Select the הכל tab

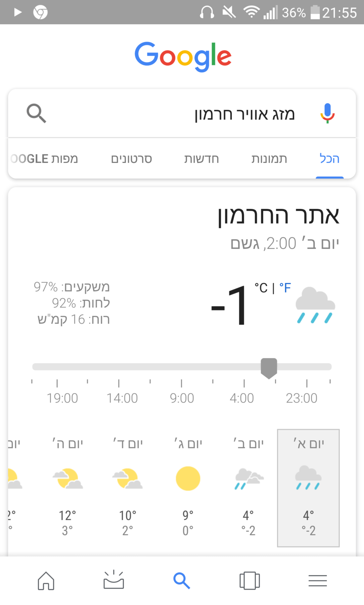click(x=329, y=159)
